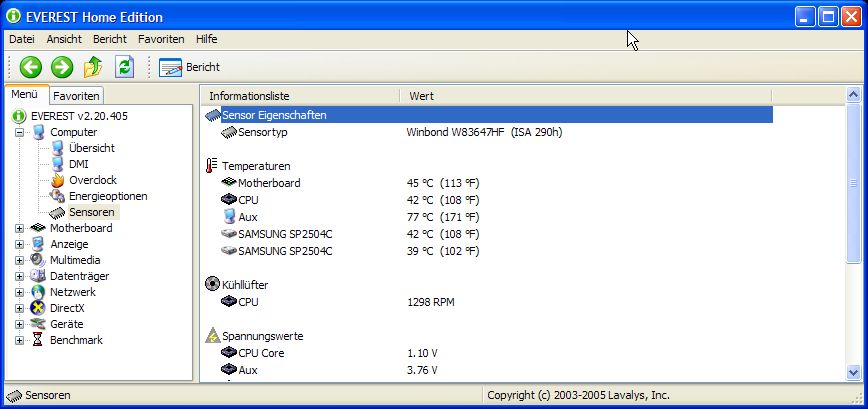Open the DMI entry in the tree
The image size is (868, 409).
point(78,164)
